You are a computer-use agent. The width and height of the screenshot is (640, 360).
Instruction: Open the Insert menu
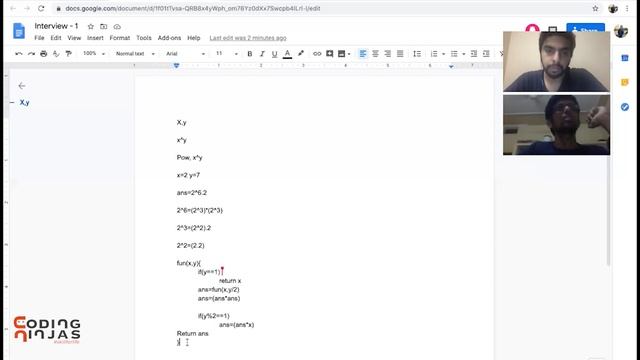(x=95, y=38)
